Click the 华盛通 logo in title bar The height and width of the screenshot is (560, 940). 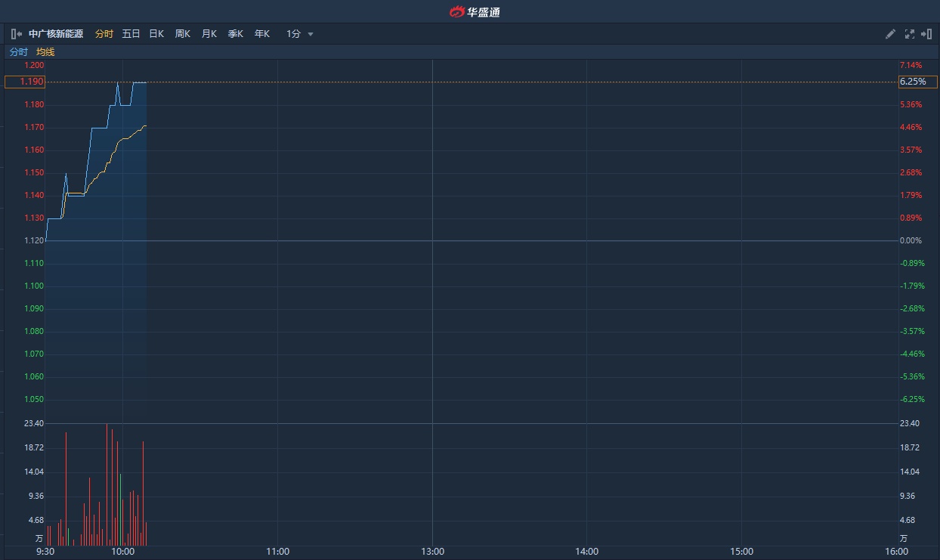(x=474, y=11)
